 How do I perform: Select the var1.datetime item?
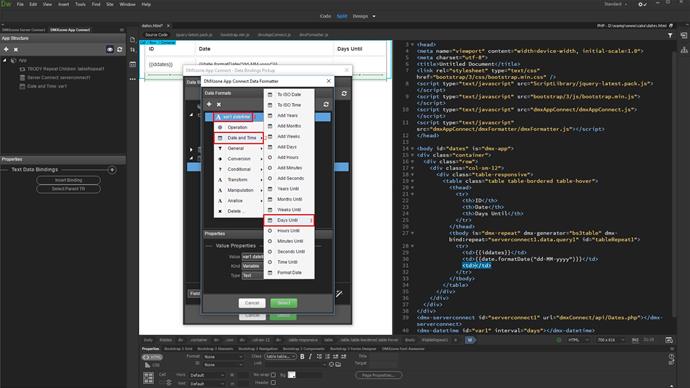pos(233,117)
